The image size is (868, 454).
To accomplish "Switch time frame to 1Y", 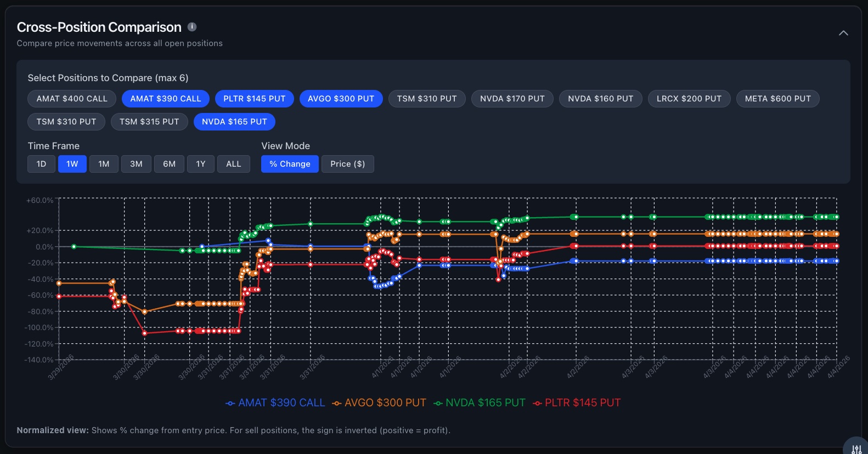I will point(201,164).
